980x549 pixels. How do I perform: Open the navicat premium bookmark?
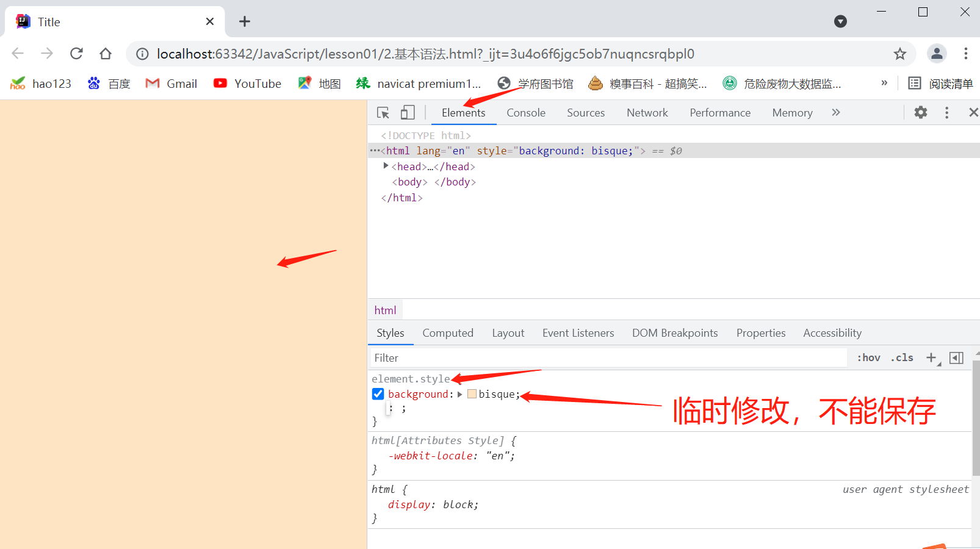419,84
